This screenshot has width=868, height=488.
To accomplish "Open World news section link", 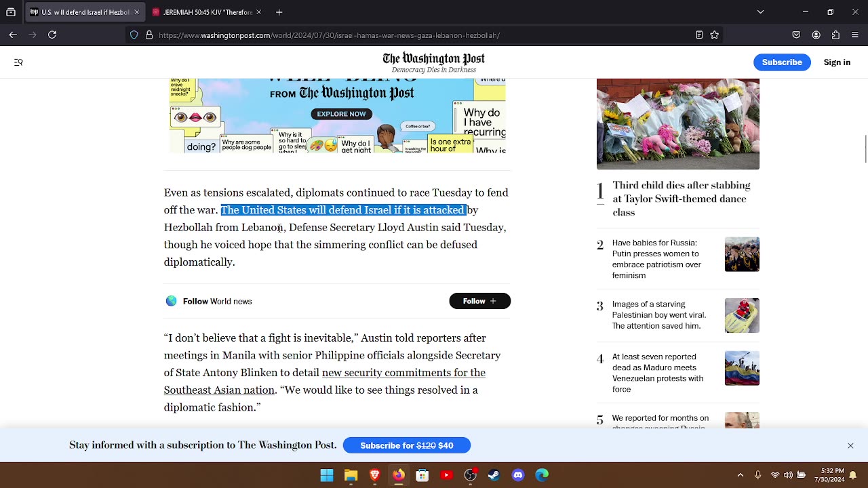I will 231,301.
